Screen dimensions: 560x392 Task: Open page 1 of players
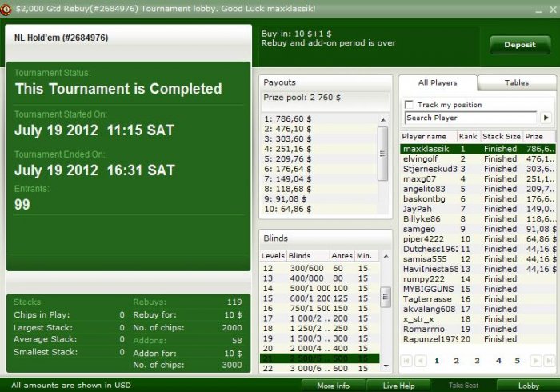coord(437,361)
